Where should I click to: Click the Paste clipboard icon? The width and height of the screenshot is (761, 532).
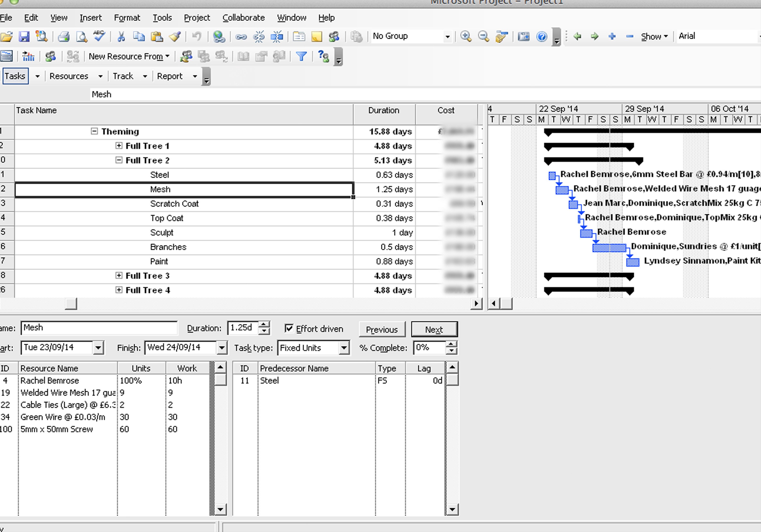coord(157,36)
